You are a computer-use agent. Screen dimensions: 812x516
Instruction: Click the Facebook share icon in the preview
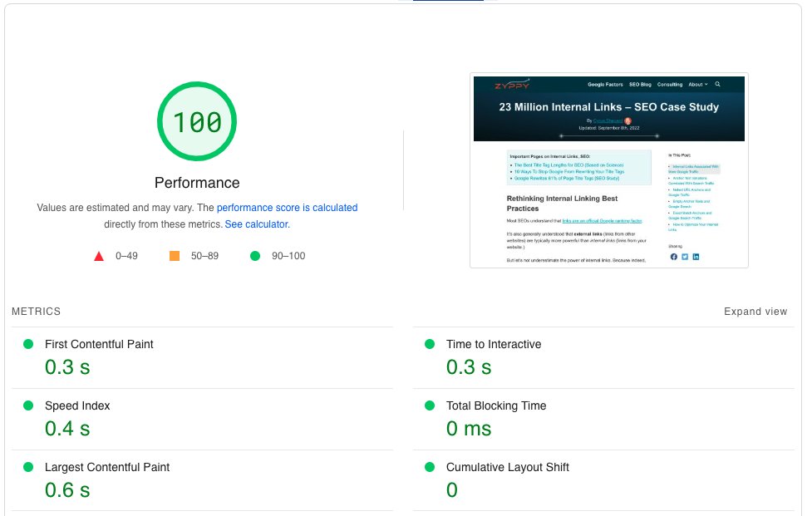click(674, 257)
